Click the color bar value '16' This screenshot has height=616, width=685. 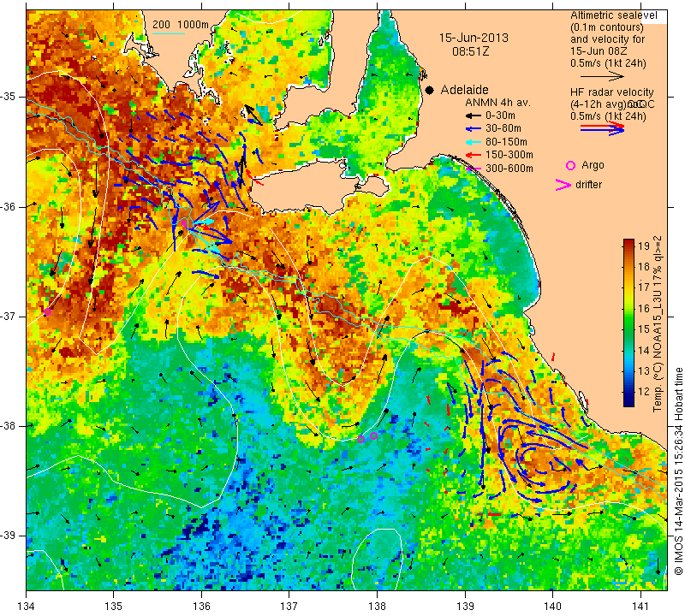(x=645, y=308)
